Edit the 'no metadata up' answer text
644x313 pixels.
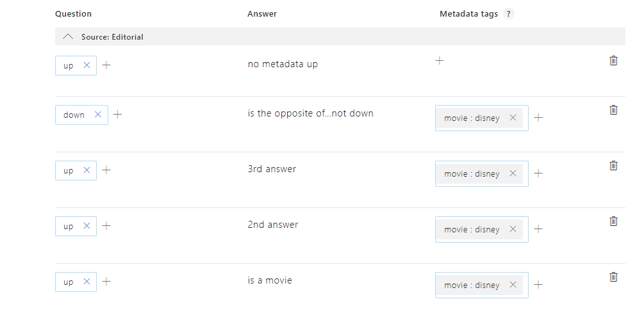coord(283,64)
